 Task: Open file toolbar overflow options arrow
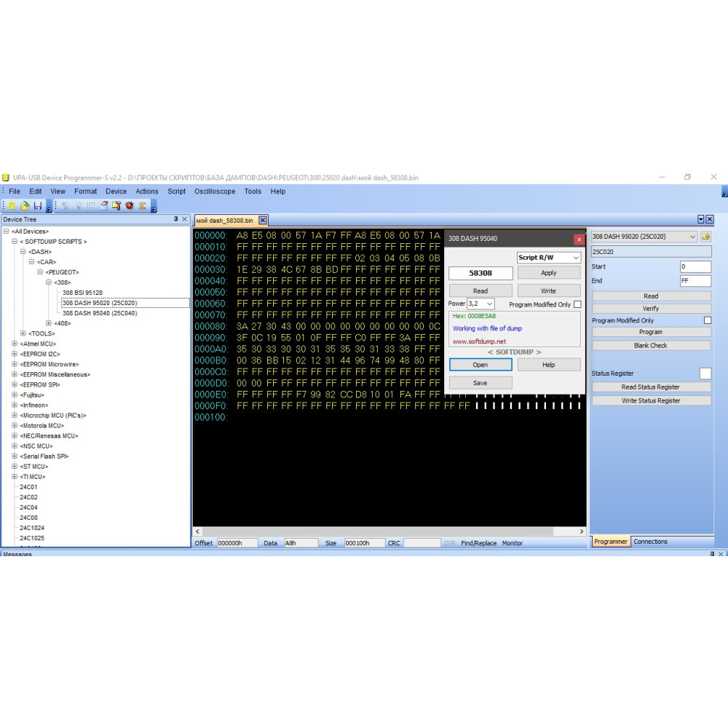pos(49,207)
